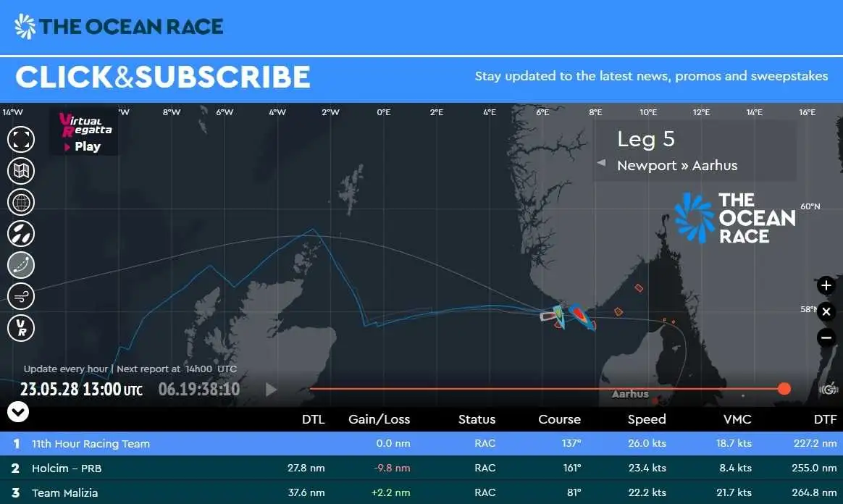Click Stay updated subscribe text

[651, 76]
